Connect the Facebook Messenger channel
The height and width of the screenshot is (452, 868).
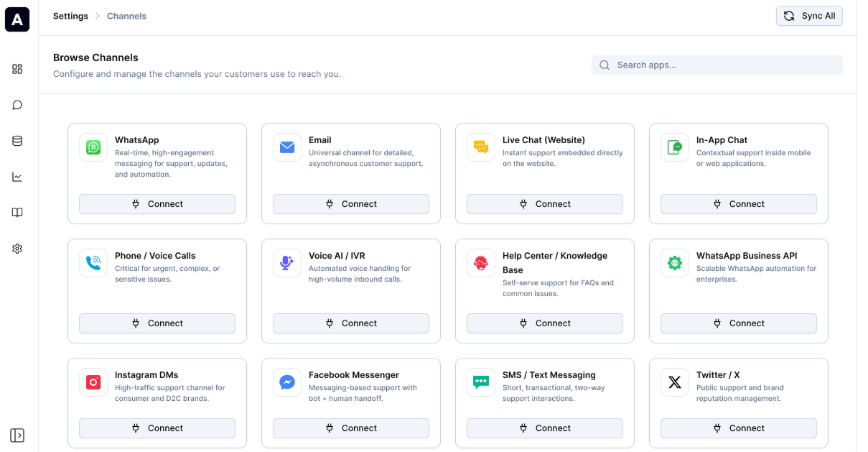click(351, 428)
